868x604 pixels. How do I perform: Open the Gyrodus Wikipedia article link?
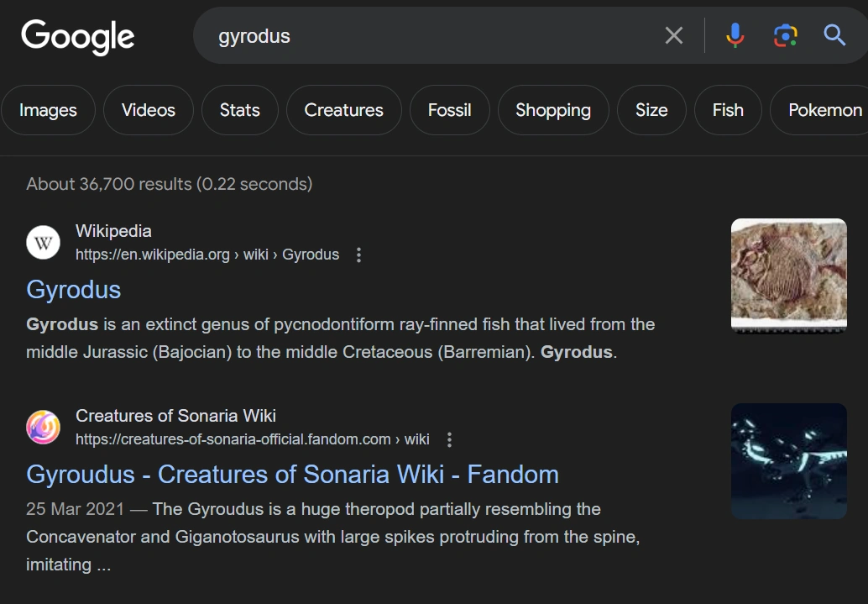point(73,289)
